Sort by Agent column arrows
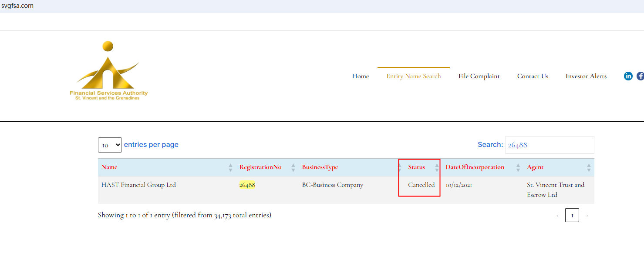 click(589, 167)
